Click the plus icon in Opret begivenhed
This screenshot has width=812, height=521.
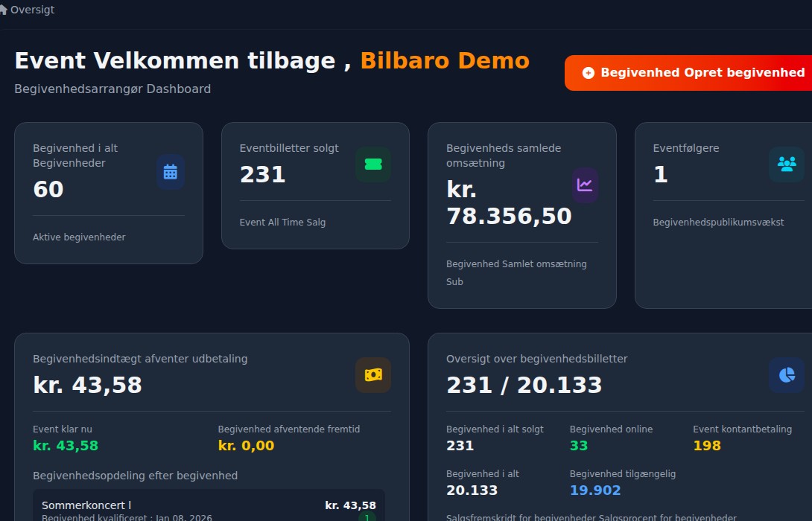point(589,73)
